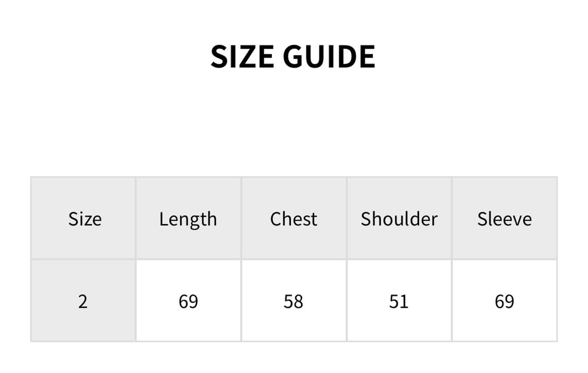
Task: Click the SIZE GUIDE heading
Action: coord(293,56)
